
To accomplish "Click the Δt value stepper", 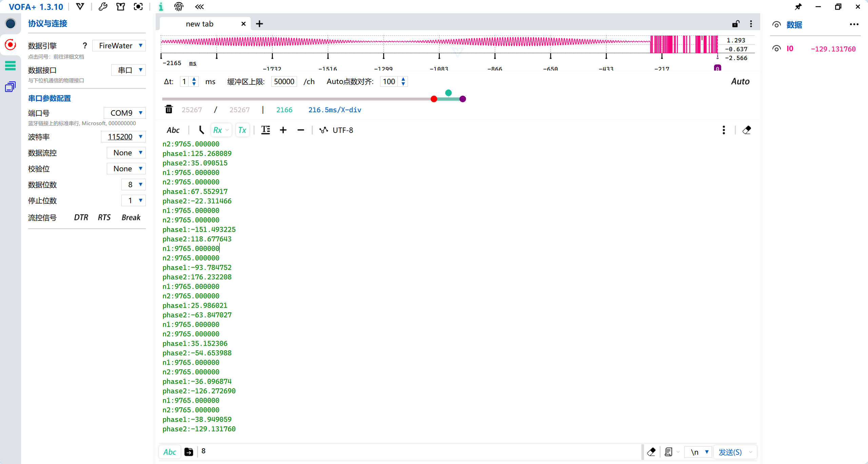I will [x=189, y=81].
